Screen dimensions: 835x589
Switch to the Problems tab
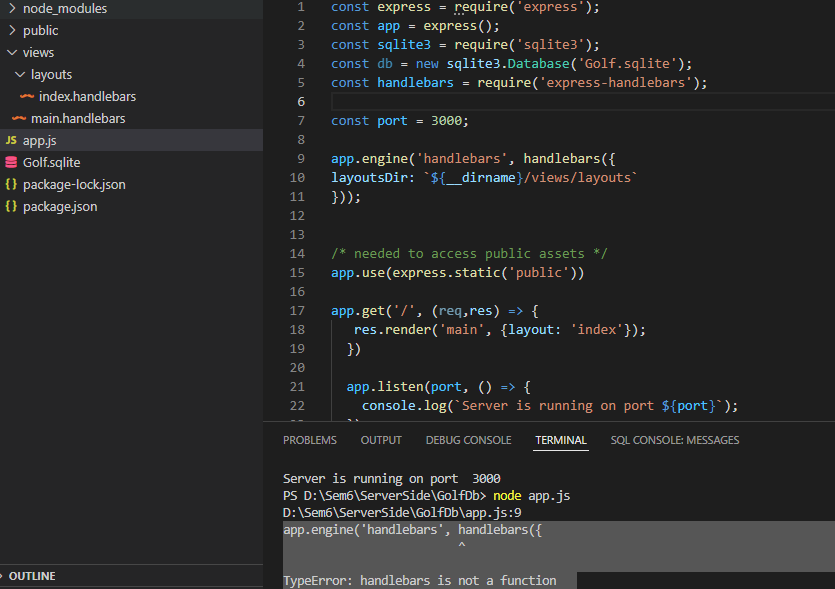309,440
